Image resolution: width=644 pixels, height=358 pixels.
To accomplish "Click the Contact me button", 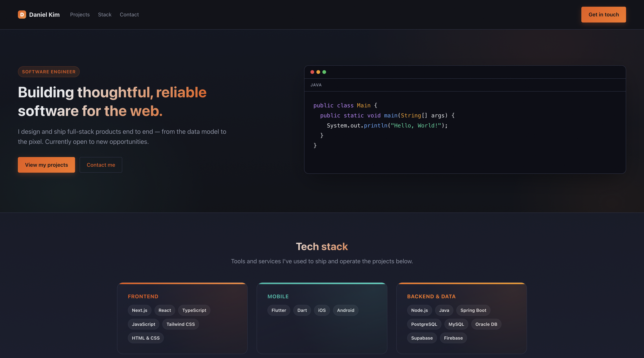I will point(101,165).
